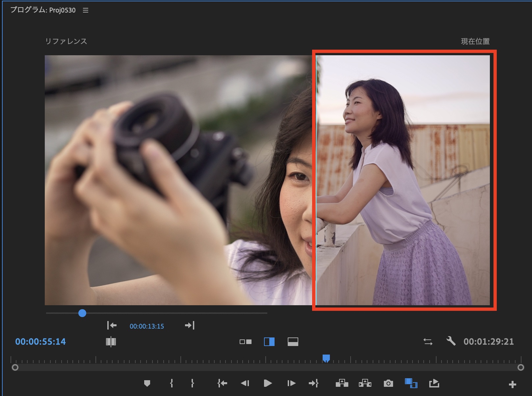Click Export Frame camera icon

coord(388,383)
